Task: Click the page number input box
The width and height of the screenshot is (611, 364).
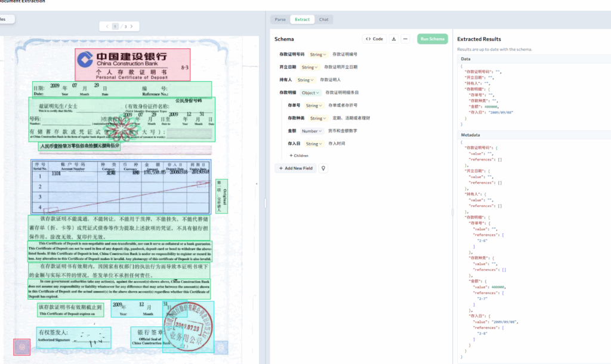Action: point(116,26)
